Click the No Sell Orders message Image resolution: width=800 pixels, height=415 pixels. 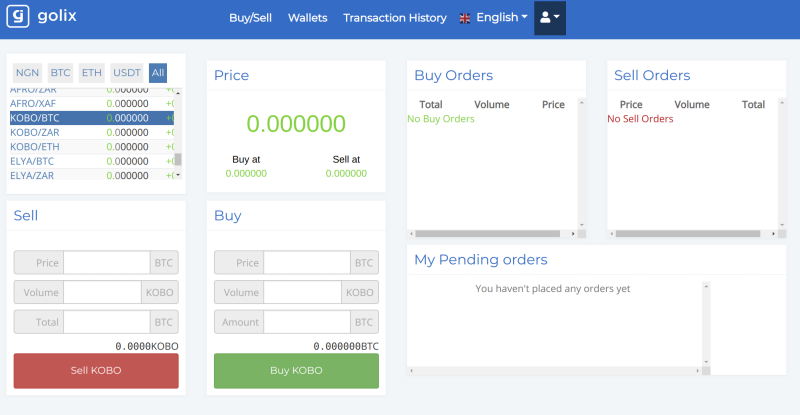[x=640, y=119]
